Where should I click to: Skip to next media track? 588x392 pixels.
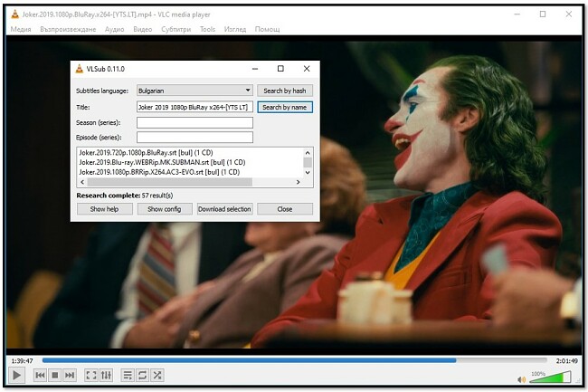[x=70, y=375]
